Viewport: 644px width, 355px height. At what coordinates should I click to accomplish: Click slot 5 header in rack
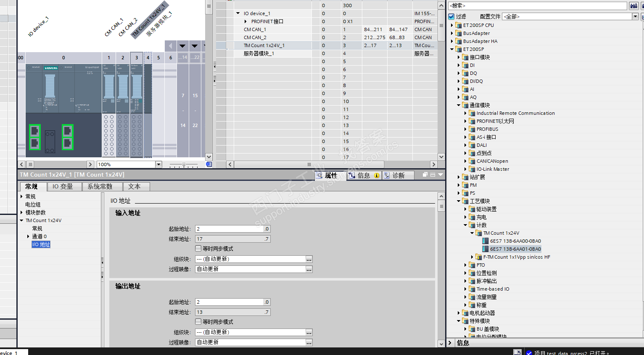(158, 58)
